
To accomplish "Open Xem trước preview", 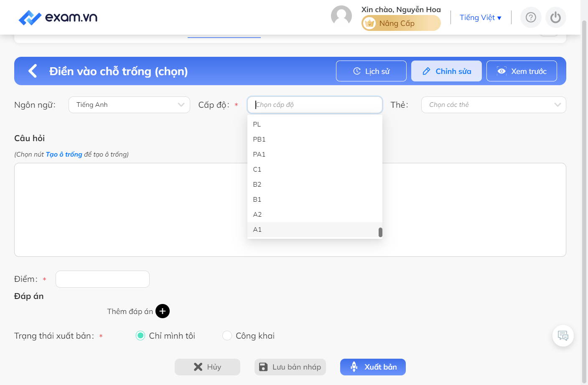I will (522, 71).
